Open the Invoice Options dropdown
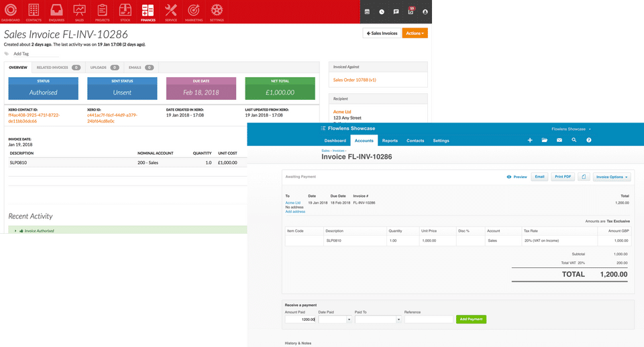The image size is (644, 347). click(612, 177)
